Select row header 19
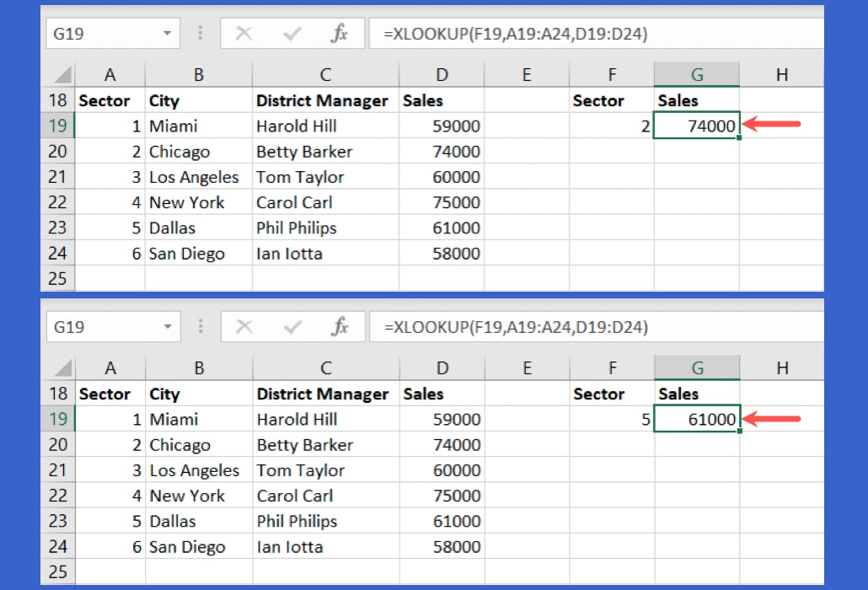 [x=57, y=125]
